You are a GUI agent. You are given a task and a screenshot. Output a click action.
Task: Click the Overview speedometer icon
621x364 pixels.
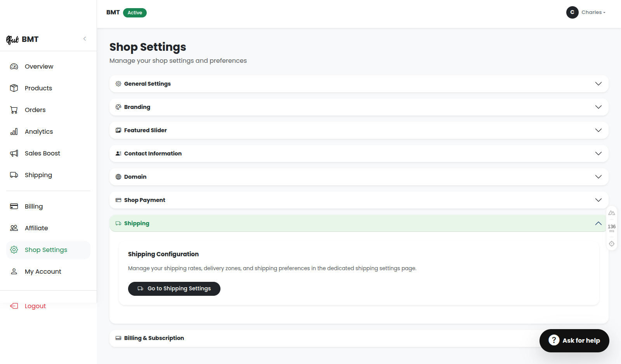coord(14,66)
